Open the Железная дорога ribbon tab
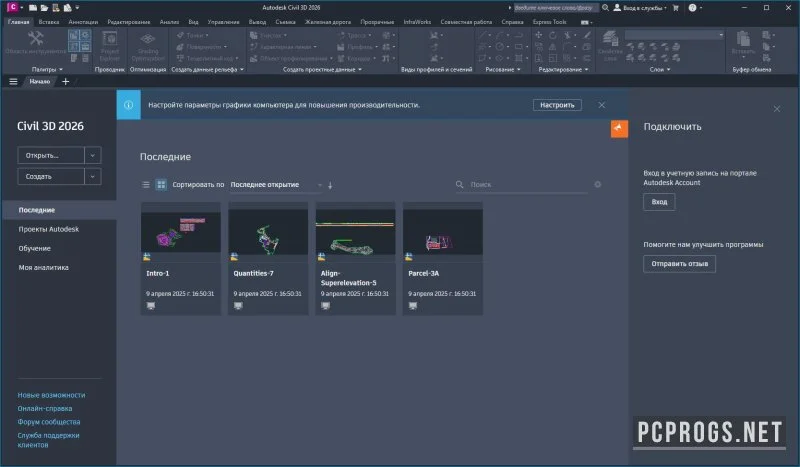Viewport: 800px width, 467px height. tap(328, 22)
